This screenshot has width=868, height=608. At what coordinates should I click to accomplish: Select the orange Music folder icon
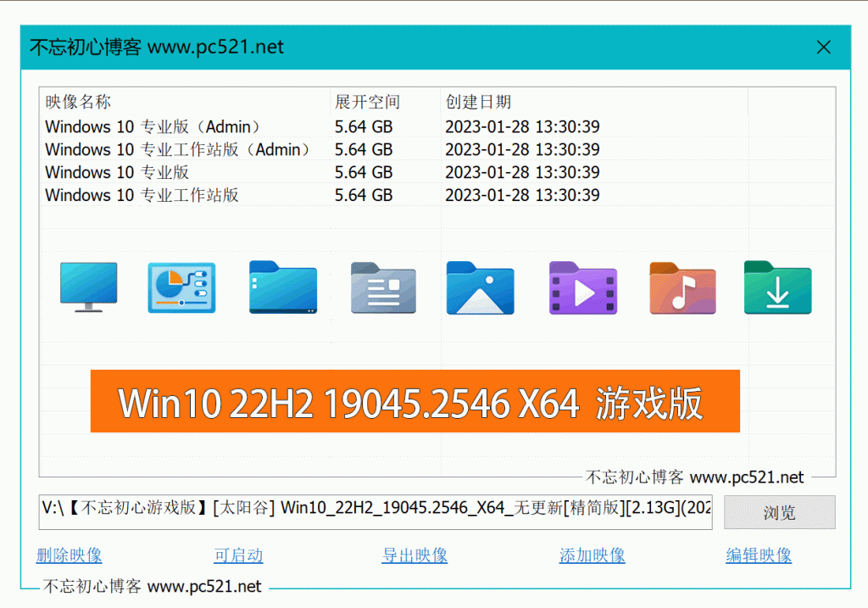point(682,288)
